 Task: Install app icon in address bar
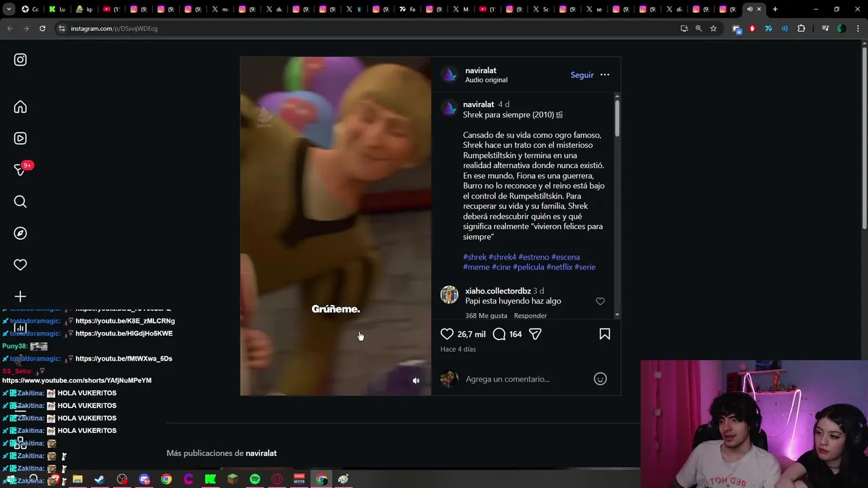coord(684,28)
